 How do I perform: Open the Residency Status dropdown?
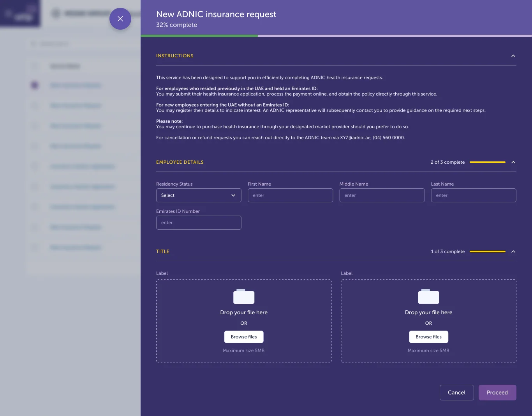coord(199,195)
